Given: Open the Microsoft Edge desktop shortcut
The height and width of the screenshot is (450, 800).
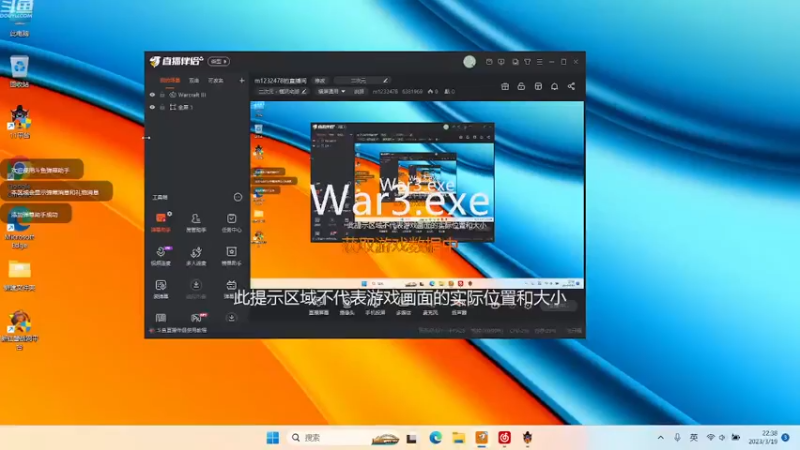Looking at the screenshot, I should click(x=19, y=229).
